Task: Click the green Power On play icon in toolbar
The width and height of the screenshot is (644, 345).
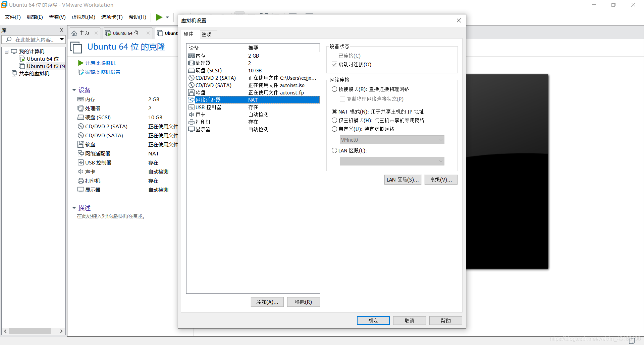Action: click(x=159, y=17)
